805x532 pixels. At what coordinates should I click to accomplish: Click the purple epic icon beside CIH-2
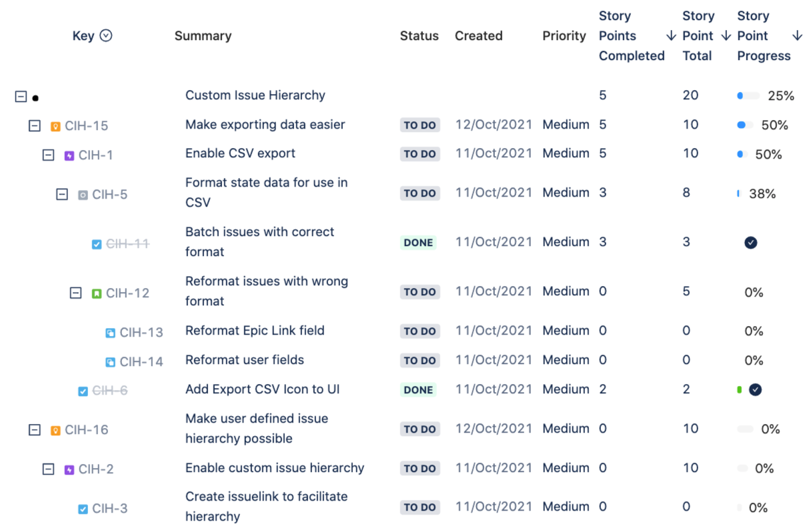click(x=69, y=469)
